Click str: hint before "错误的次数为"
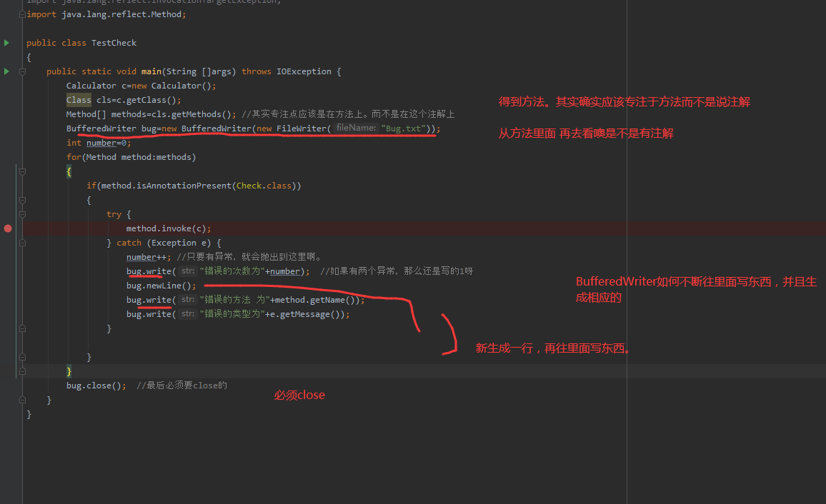The height and width of the screenshot is (504, 826). click(x=187, y=271)
